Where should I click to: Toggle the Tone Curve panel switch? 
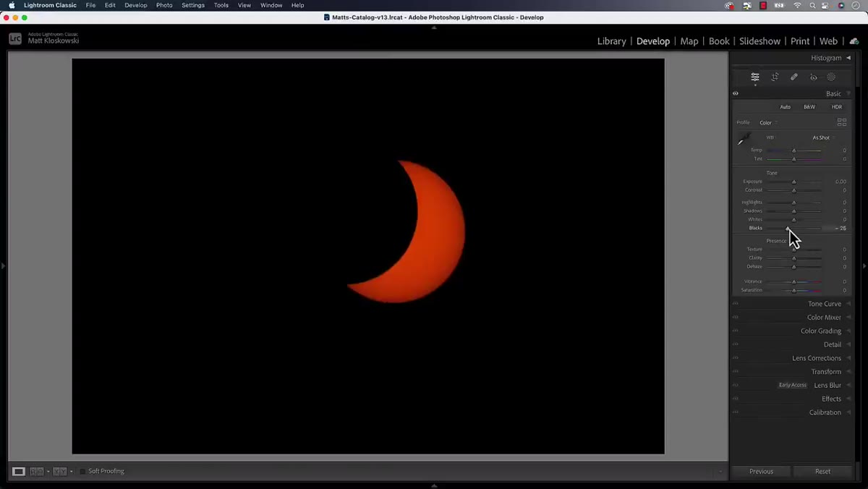(736, 304)
